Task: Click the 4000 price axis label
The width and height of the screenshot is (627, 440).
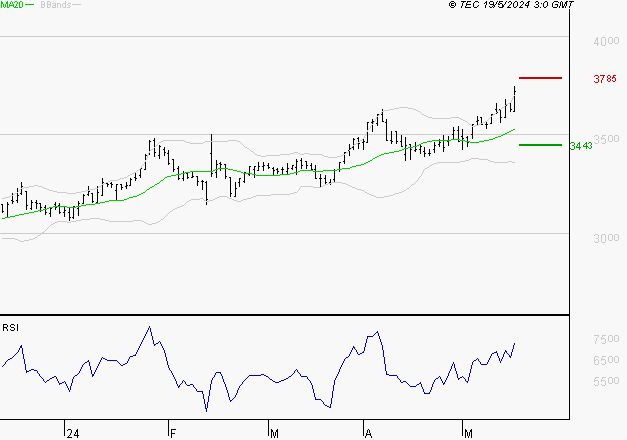Action: pos(606,41)
